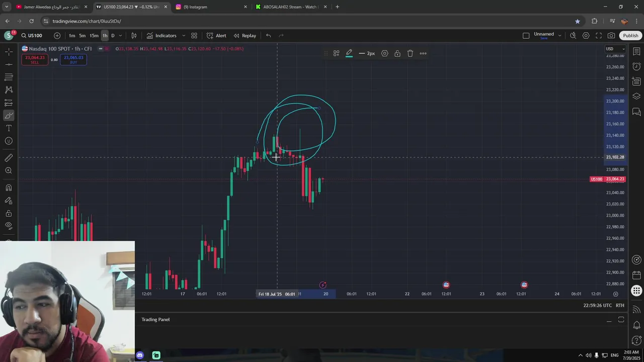Take a chart snapshot with camera icon

tap(611, 36)
